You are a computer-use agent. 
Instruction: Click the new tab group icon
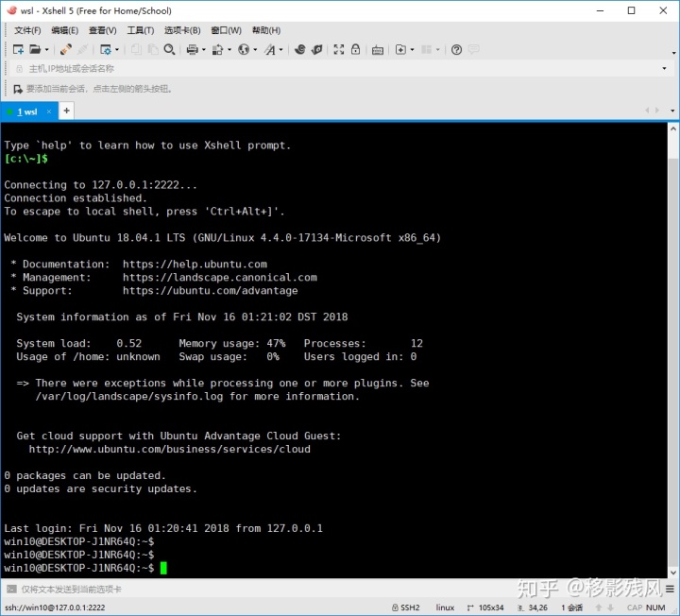[400, 49]
